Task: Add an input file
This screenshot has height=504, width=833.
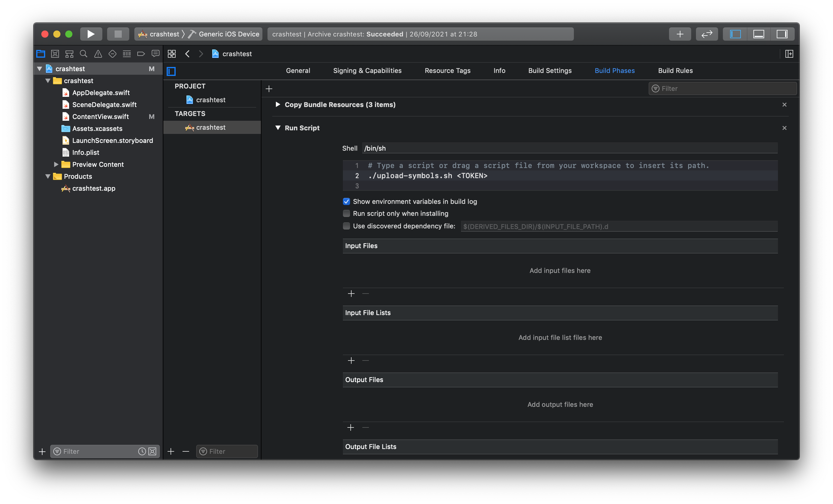Action: [351, 294]
